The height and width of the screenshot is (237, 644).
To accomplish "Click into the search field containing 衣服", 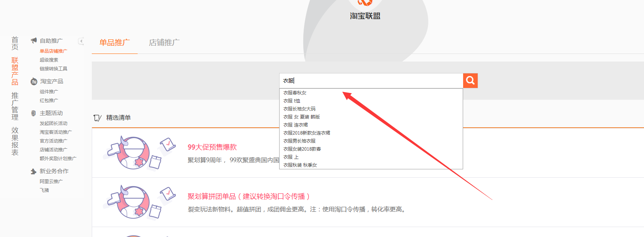I will point(371,81).
